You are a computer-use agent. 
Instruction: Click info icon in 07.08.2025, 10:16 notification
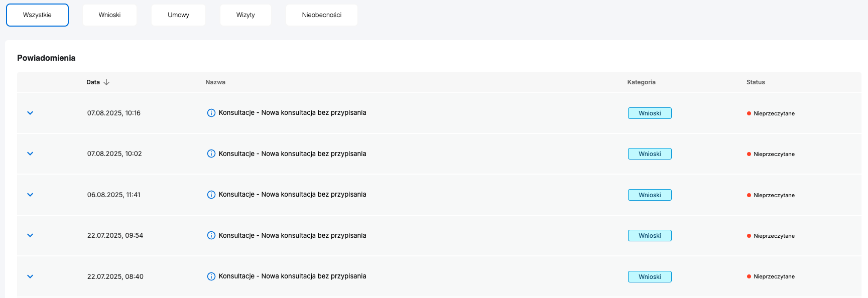(x=211, y=113)
